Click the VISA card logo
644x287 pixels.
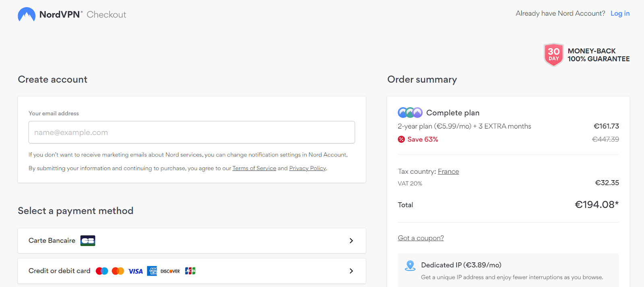click(x=136, y=271)
